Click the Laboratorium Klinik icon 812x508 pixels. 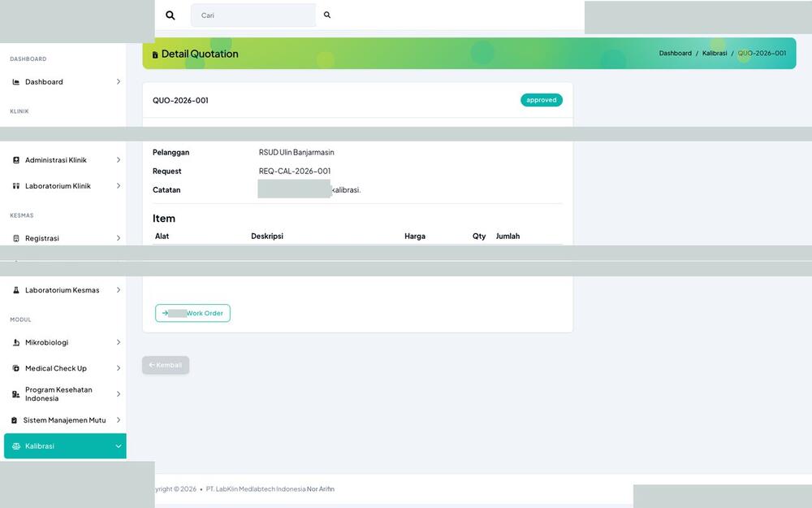(x=16, y=186)
